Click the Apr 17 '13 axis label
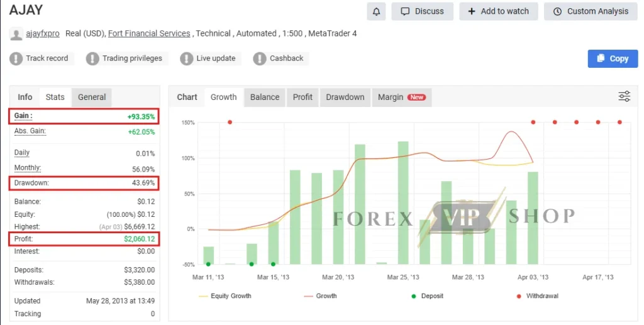Screen dimensions: 644x325 (x=598, y=277)
